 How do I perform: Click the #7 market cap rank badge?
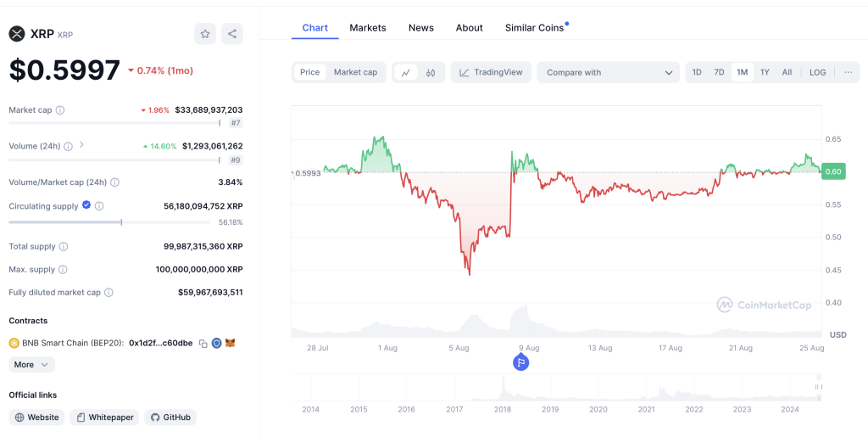pyautogui.click(x=236, y=123)
